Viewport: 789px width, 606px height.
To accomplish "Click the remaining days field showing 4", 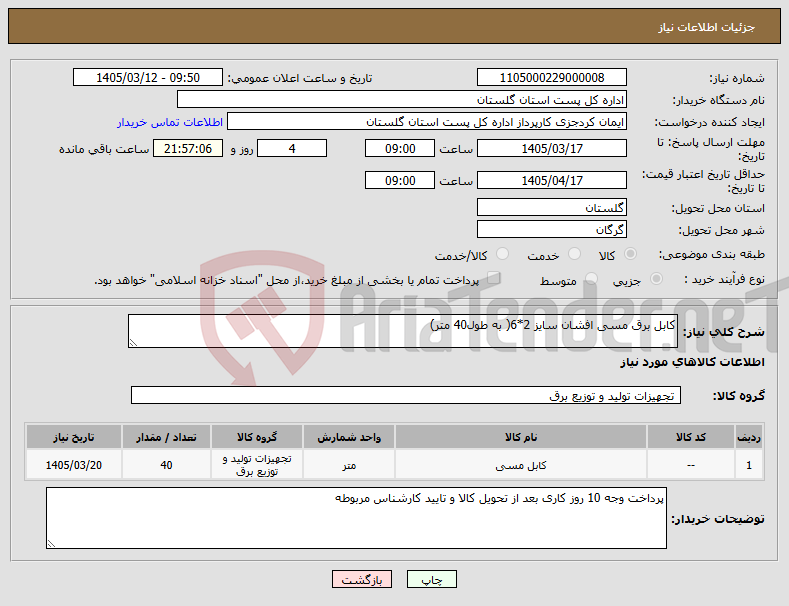I will click(x=292, y=148).
